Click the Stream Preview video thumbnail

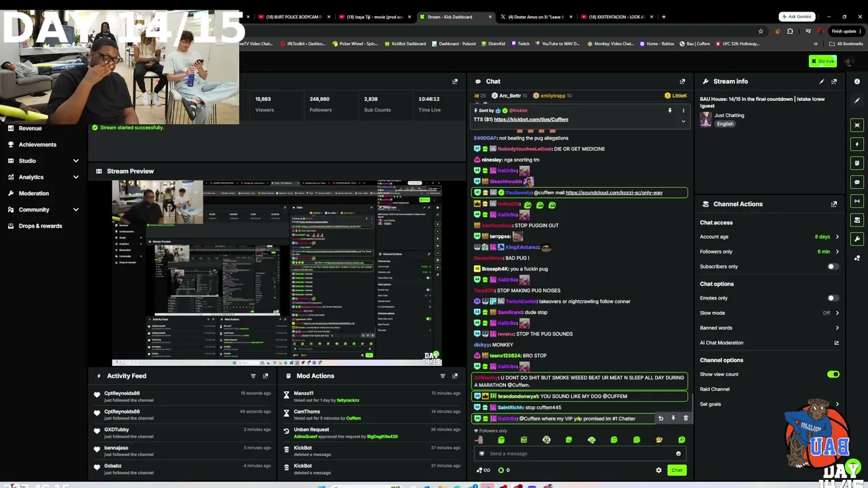click(277, 272)
